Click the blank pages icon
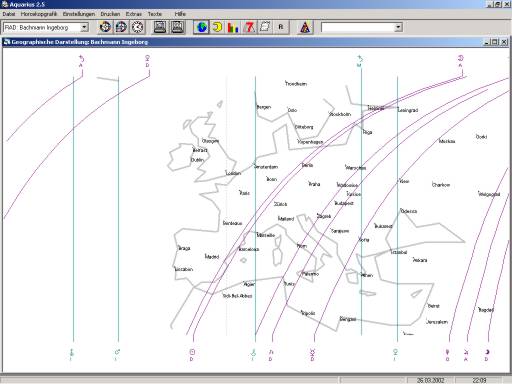 coord(265,27)
